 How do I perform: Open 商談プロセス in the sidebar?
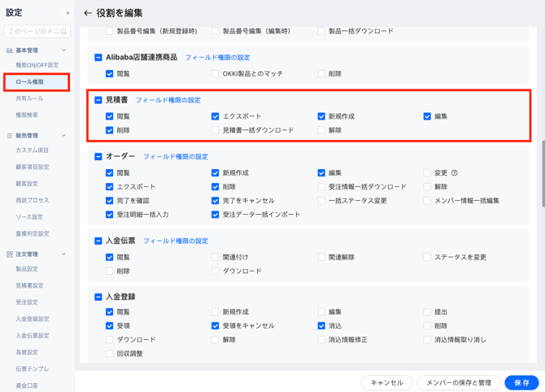33,200
